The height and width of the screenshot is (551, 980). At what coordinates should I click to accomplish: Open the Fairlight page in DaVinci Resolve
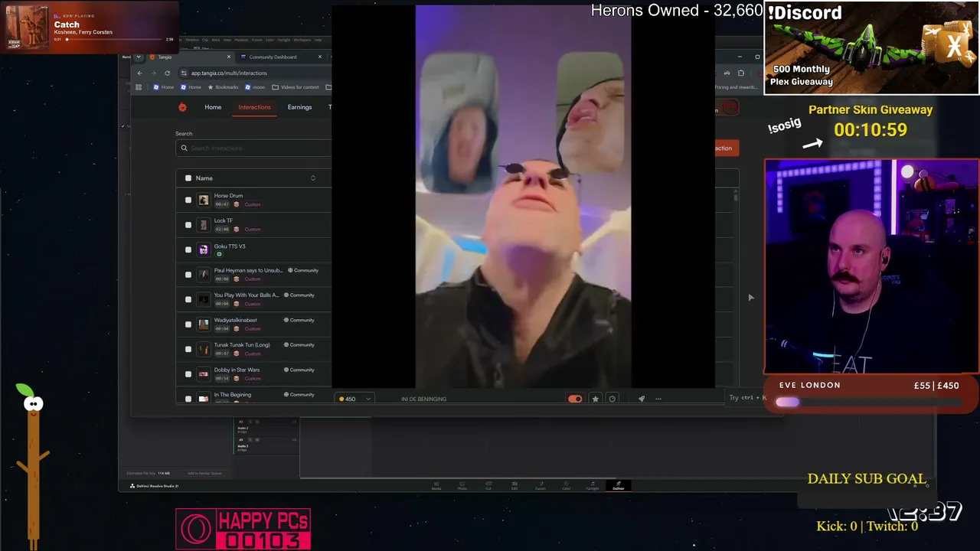(x=593, y=485)
